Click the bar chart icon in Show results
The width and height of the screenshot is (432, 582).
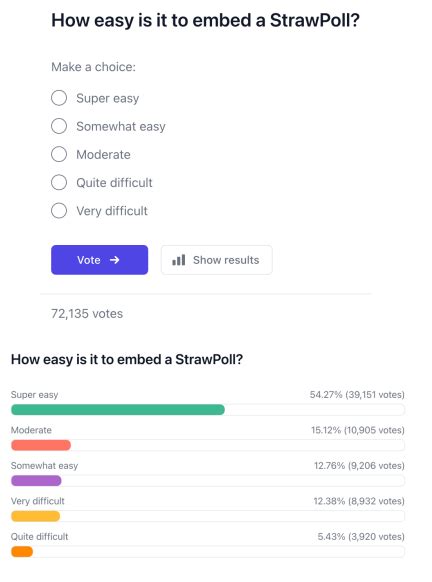click(179, 260)
